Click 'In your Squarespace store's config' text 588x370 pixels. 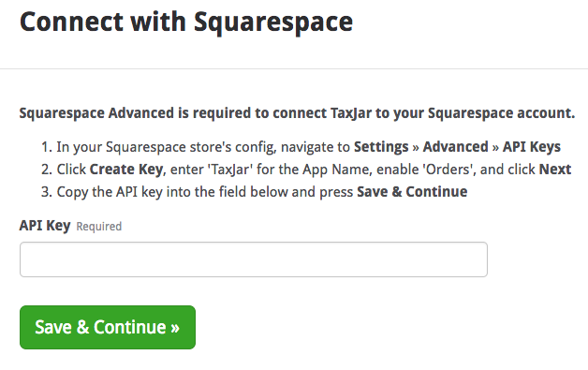pyautogui.click(x=167, y=147)
